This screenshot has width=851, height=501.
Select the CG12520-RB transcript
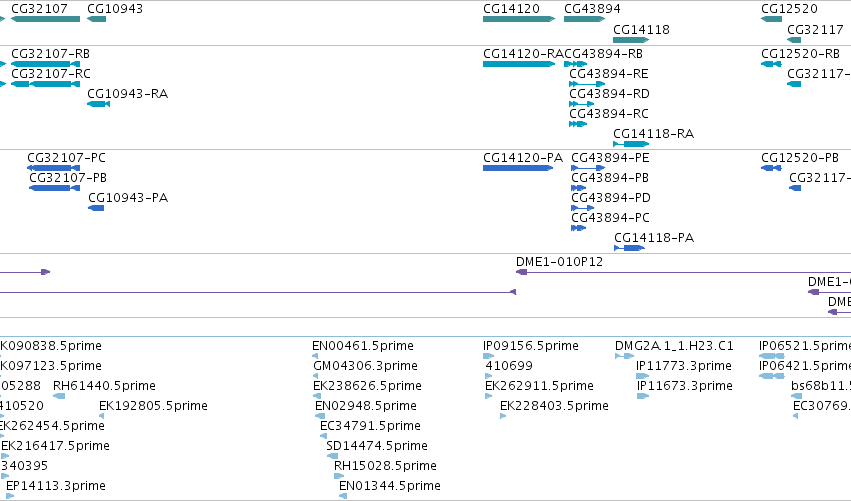click(x=771, y=64)
